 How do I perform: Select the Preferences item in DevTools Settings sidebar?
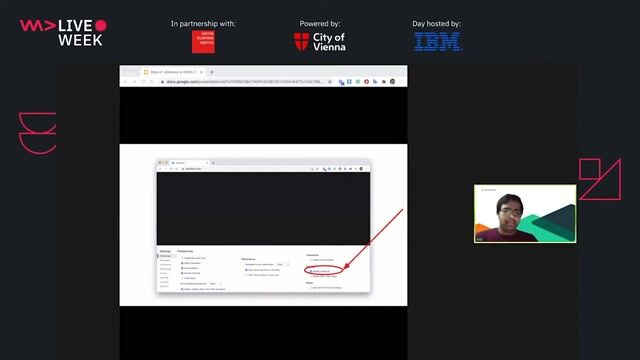click(x=166, y=256)
